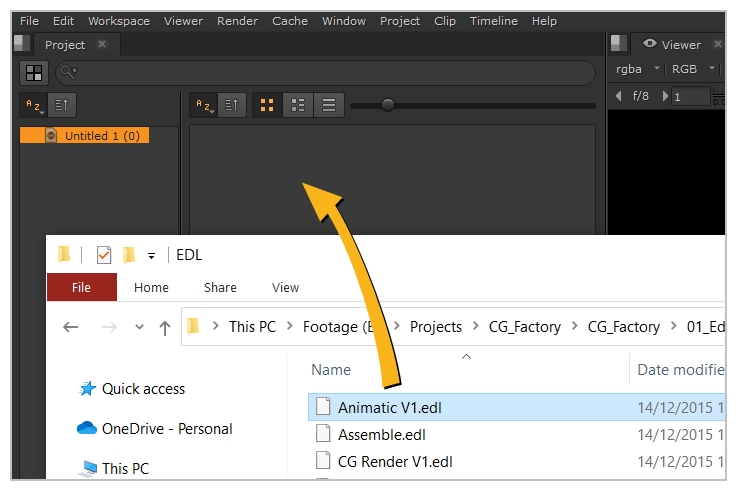Toggle the checkmark properties icon in Explorer title bar
The image size is (738, 492).
(x=104, y=255)
